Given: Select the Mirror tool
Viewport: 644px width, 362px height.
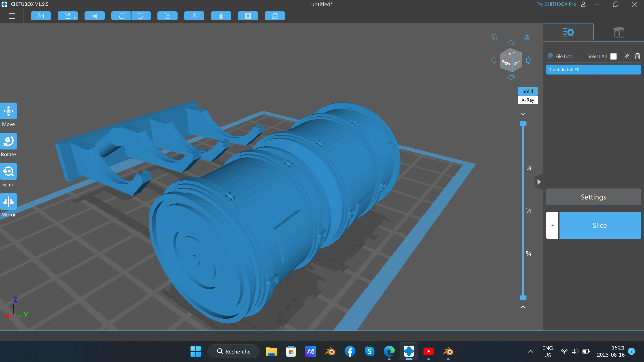Looking at the screenshot, I should tap(8, 201).
